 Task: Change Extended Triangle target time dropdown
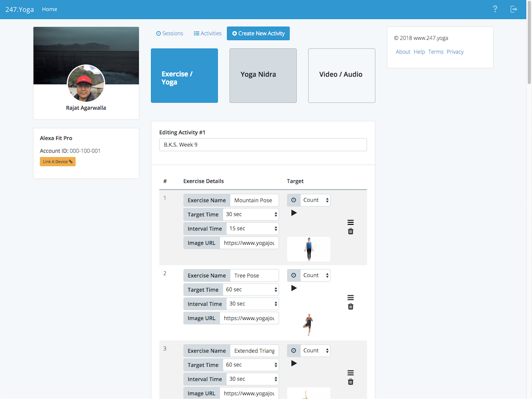pyautogui.click(x=251, y=365)
